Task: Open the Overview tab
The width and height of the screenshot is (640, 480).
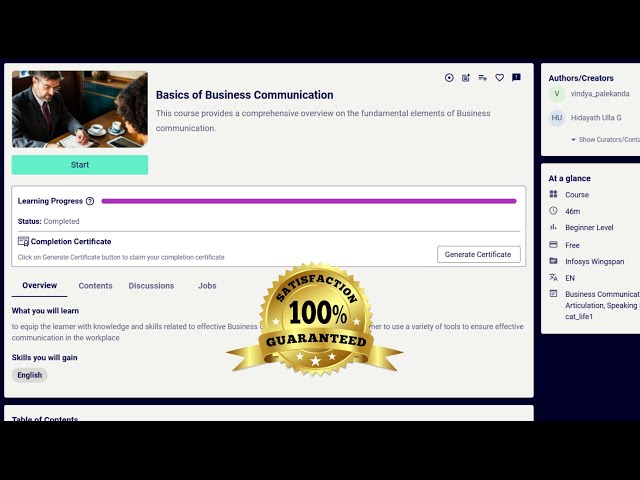Action: click(x=40, y=285)
